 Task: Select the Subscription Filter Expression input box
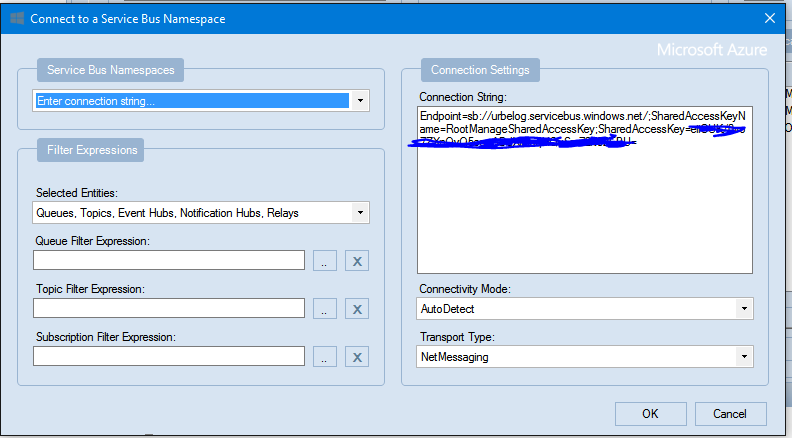coord(168,356)
